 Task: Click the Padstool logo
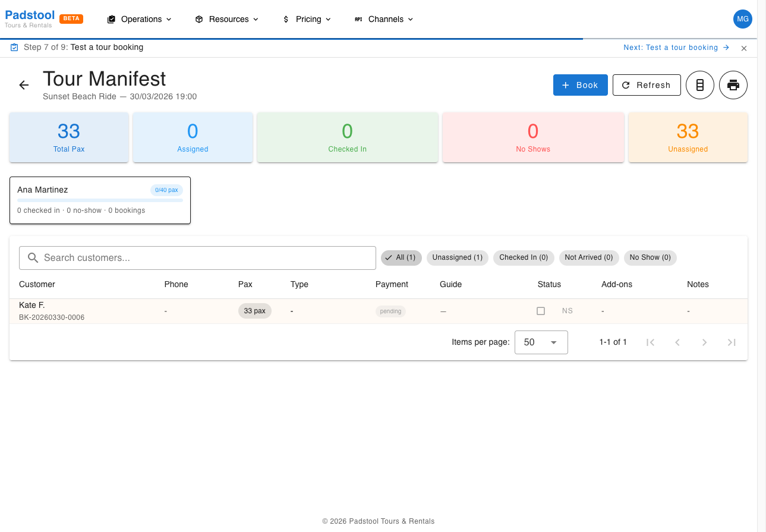click(x=30, y=18)
